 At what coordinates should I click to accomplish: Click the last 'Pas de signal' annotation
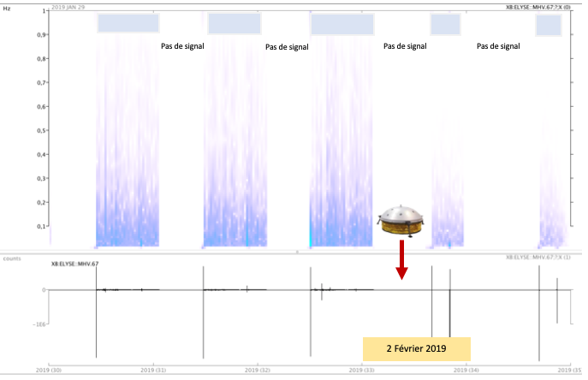tap(497, 46)
